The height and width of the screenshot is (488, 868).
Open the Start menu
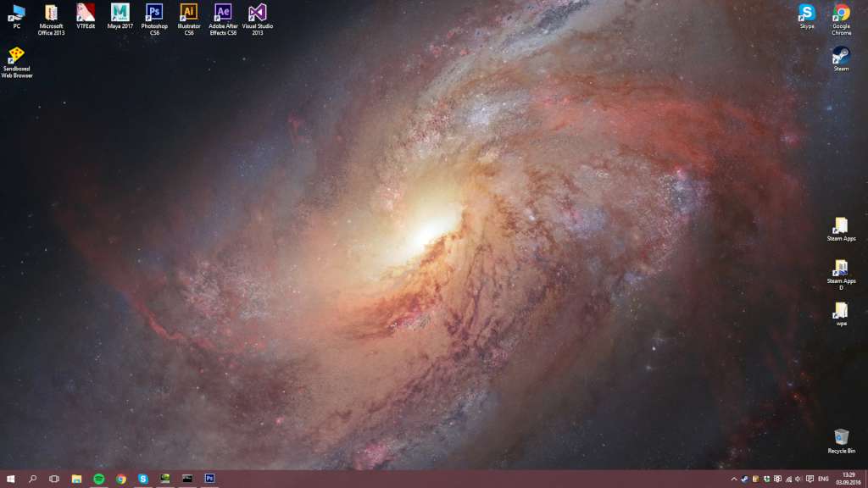pos(10,480)
